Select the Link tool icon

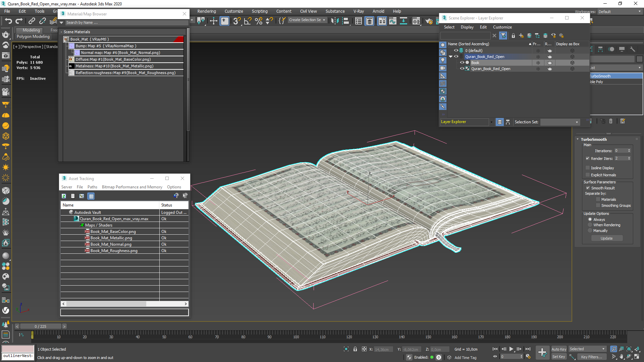click(32, 21)
